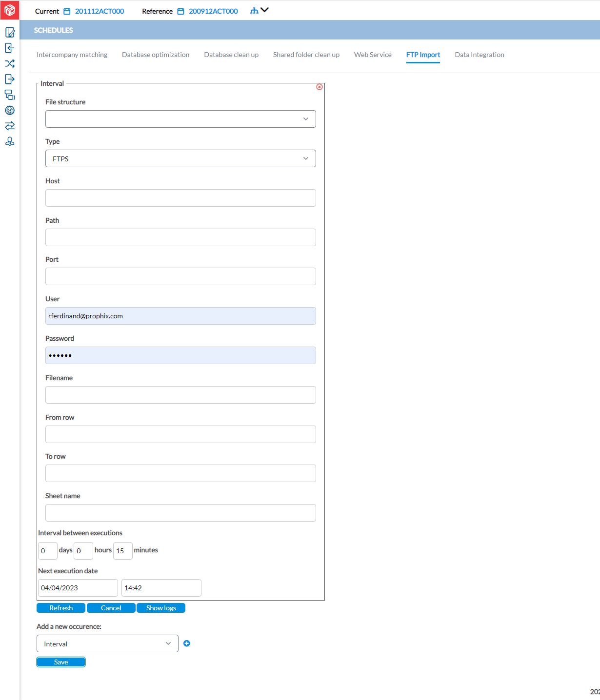This screenshot has width=600, height=700.
Task: Open the data entry sidebar icon
Action: pyautogui.click(x=10, y=33)
